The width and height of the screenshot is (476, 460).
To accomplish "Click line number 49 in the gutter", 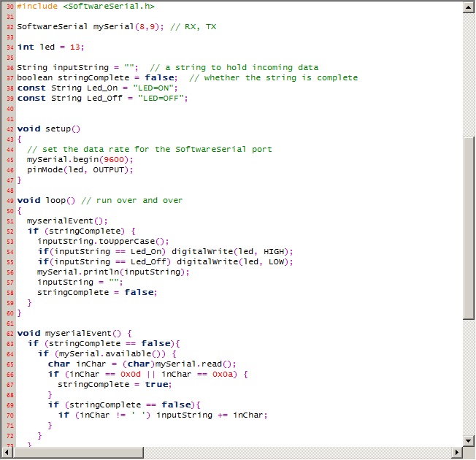I will tap(10, 200).
